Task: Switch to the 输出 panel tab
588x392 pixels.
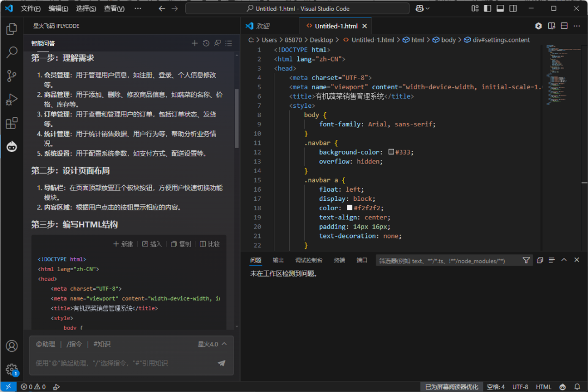Action: [x=278, y=260]
